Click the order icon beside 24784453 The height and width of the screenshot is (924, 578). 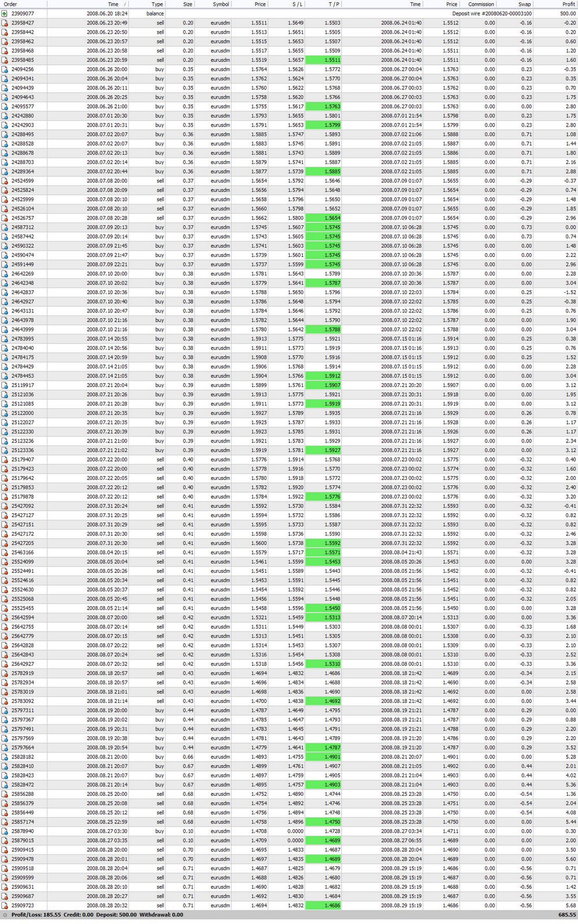point(5,376)
